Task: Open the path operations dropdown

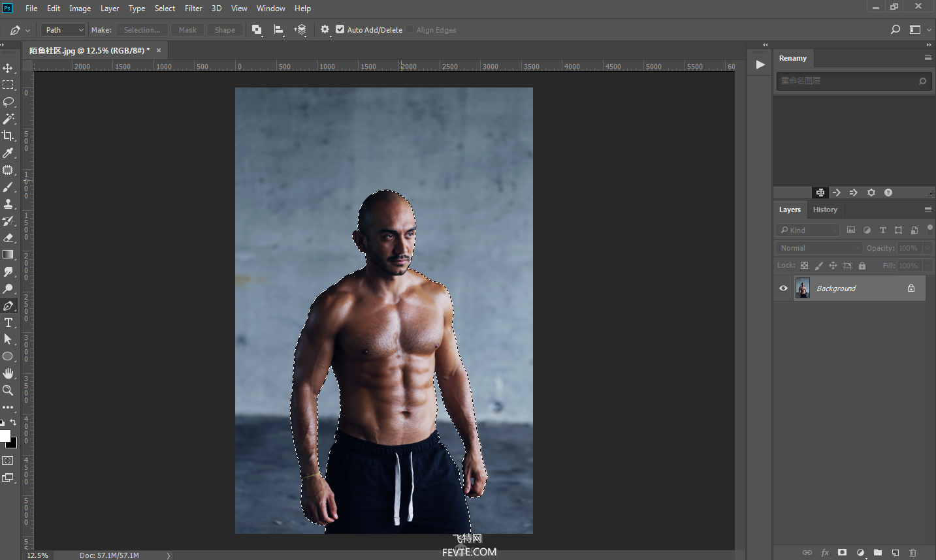Action: click(x=257, y=29)
